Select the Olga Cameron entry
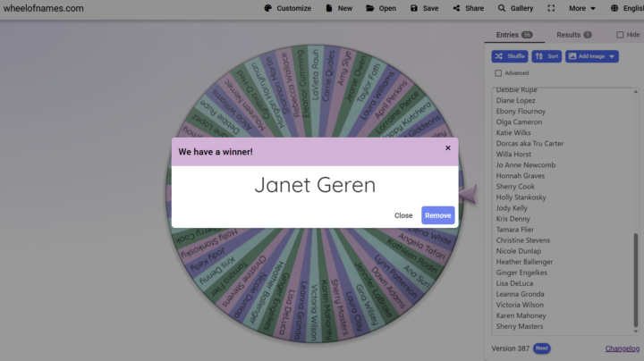The width and height of the screenshot is (644, 361). (x=519, y=122)
